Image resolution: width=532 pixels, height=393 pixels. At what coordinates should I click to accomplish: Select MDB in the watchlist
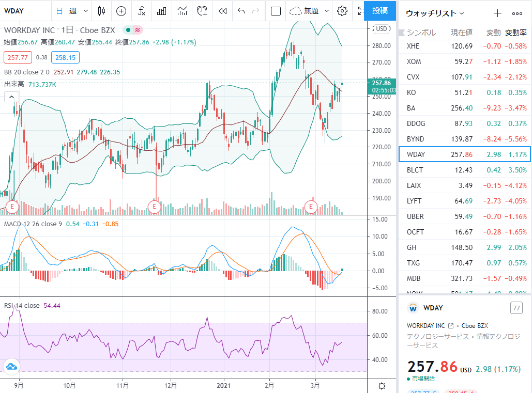[x=465, y=278]
